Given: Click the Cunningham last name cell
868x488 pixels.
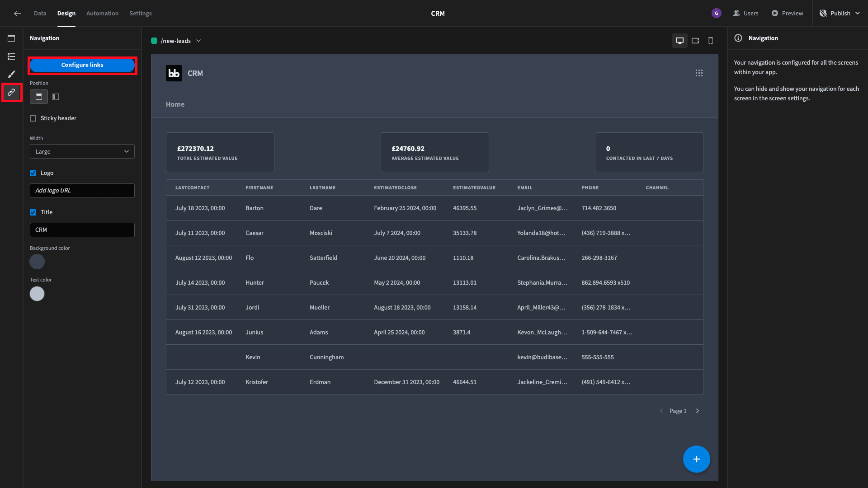Looking at the screenshot, I should coord(326,357).
